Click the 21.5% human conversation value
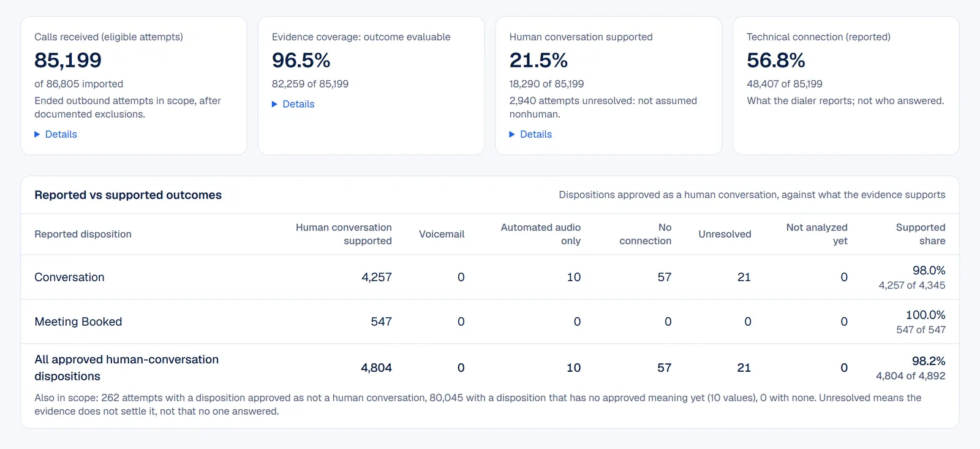 pyautogui.click(x=538, y=60)
